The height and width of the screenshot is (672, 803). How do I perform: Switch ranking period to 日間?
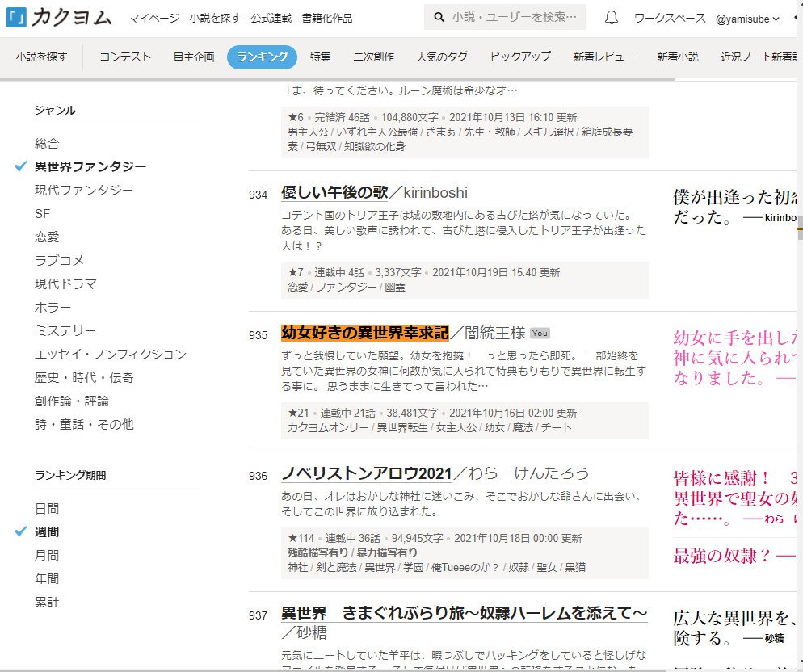pos(47,509)
